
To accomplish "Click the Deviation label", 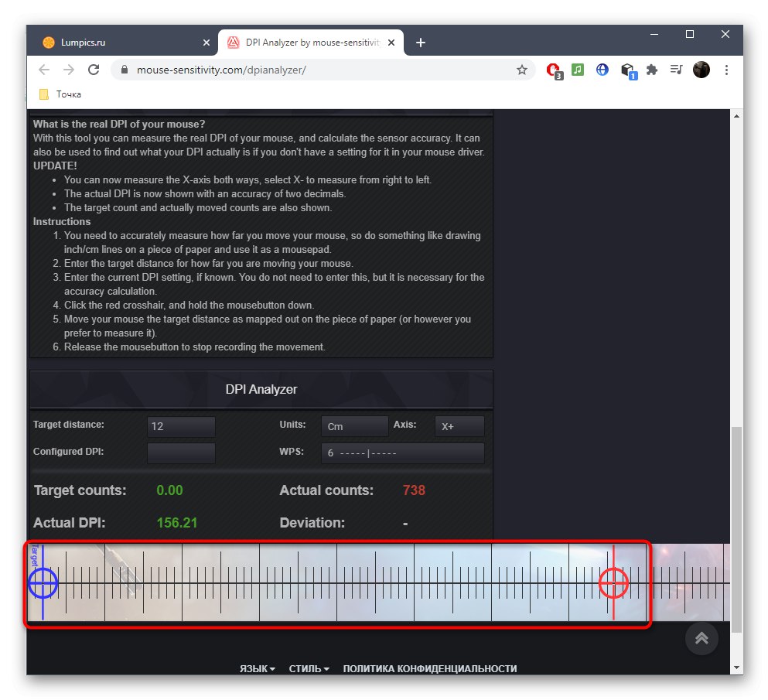I will click(312, 523).
